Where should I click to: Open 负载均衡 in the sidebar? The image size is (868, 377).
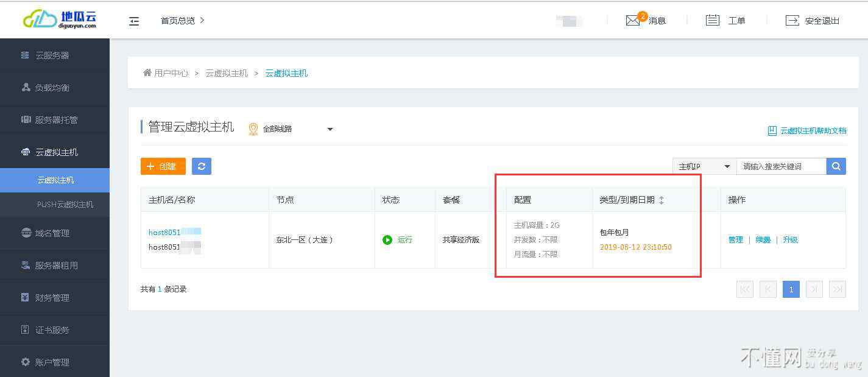(x=55, y=88)
